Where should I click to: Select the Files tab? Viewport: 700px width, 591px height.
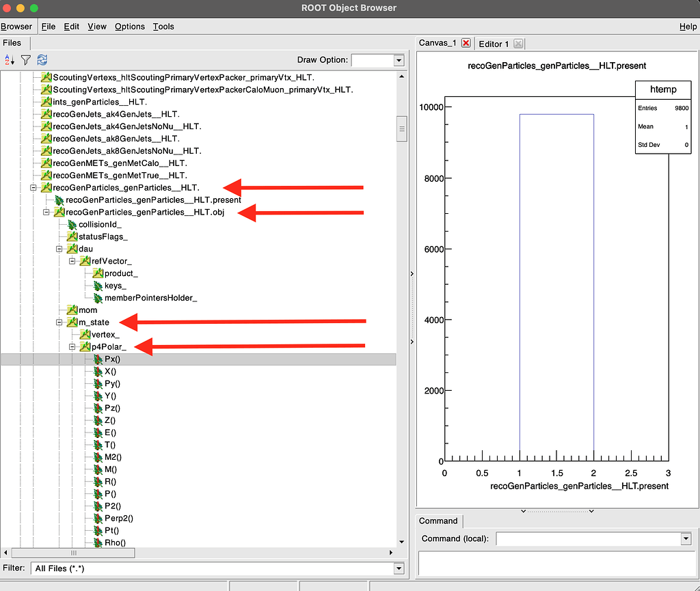[x=12, y=43]
